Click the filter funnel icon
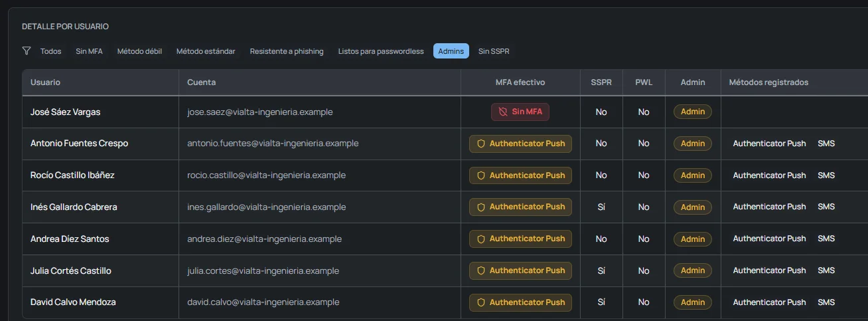 pos(27,51)
